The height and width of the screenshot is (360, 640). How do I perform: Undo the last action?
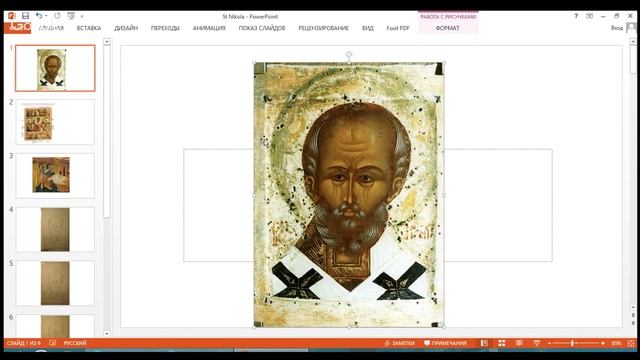[x=39, y=16]
